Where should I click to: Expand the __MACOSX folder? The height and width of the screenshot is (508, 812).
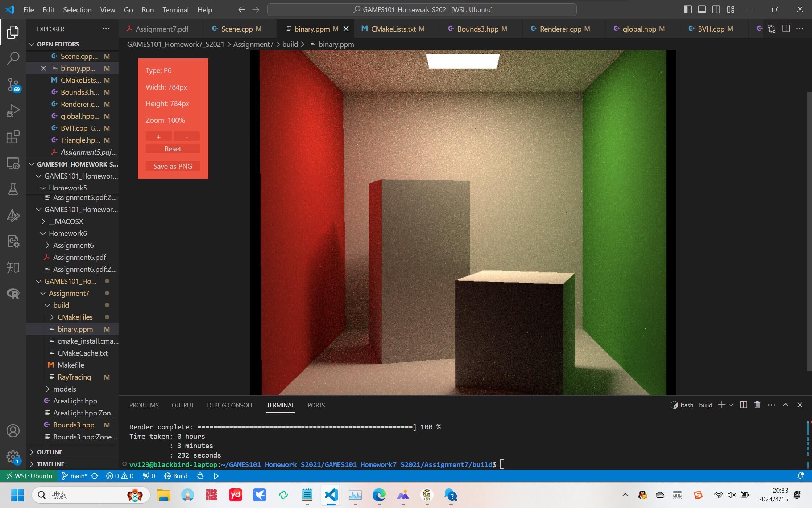72,221
